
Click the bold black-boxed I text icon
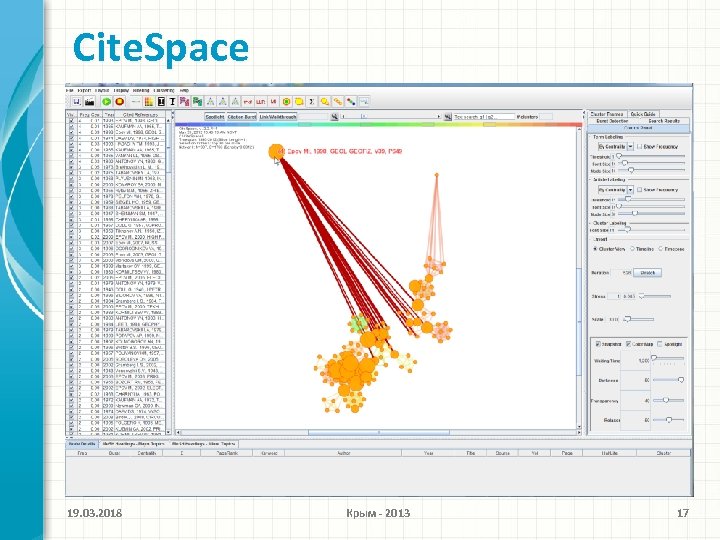coord(161,101)
